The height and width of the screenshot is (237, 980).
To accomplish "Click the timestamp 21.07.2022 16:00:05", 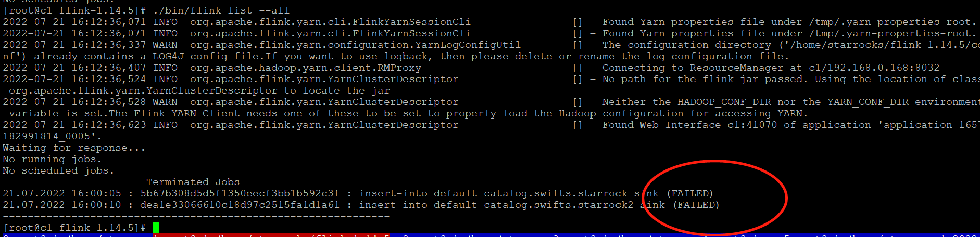I will point(62,193).
